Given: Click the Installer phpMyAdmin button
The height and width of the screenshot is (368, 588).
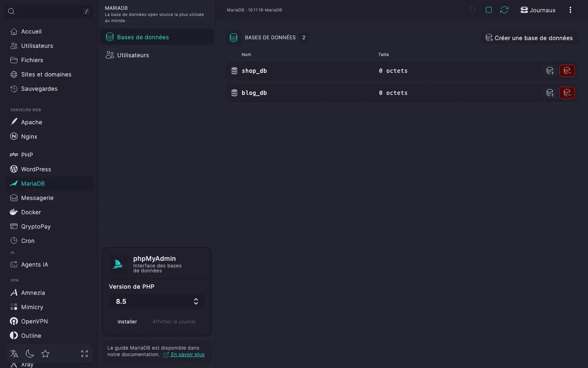Looking at the screenshot, I should pyautogui.click(x=127, y=322).
